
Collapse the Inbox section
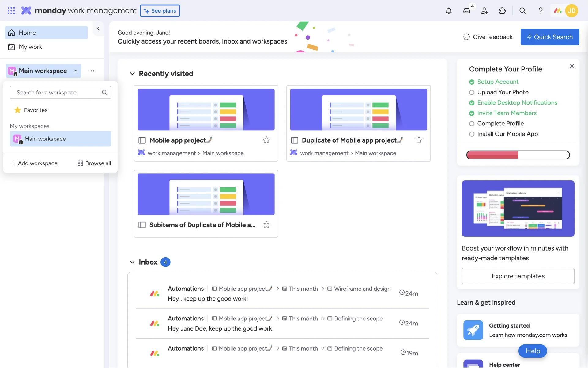tap(132, 262)
